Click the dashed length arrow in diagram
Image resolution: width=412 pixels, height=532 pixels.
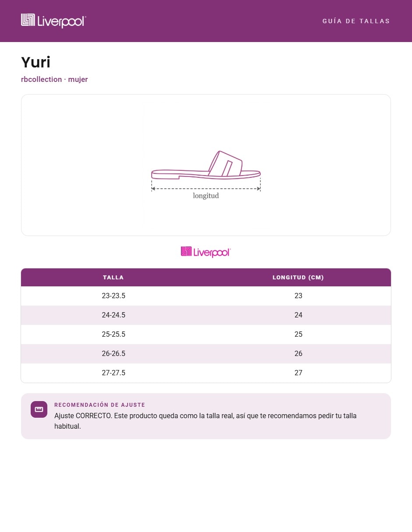[x=206, y=189]
